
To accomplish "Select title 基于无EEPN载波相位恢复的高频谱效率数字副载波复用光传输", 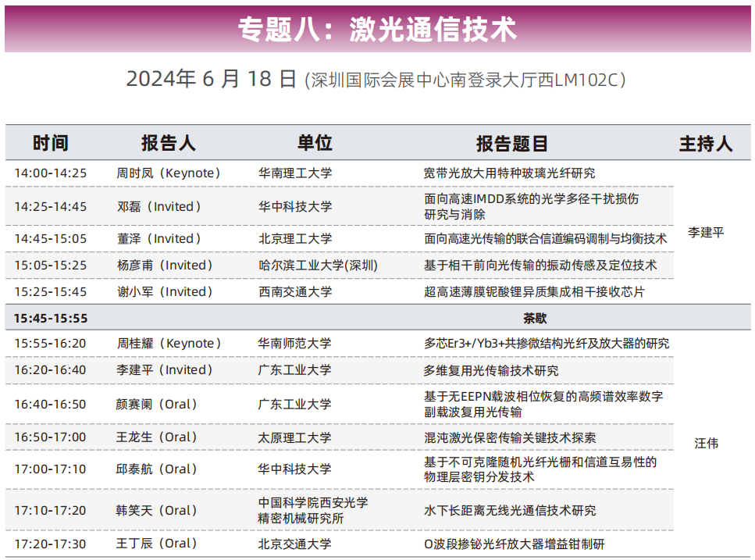I will coord(543,405).
